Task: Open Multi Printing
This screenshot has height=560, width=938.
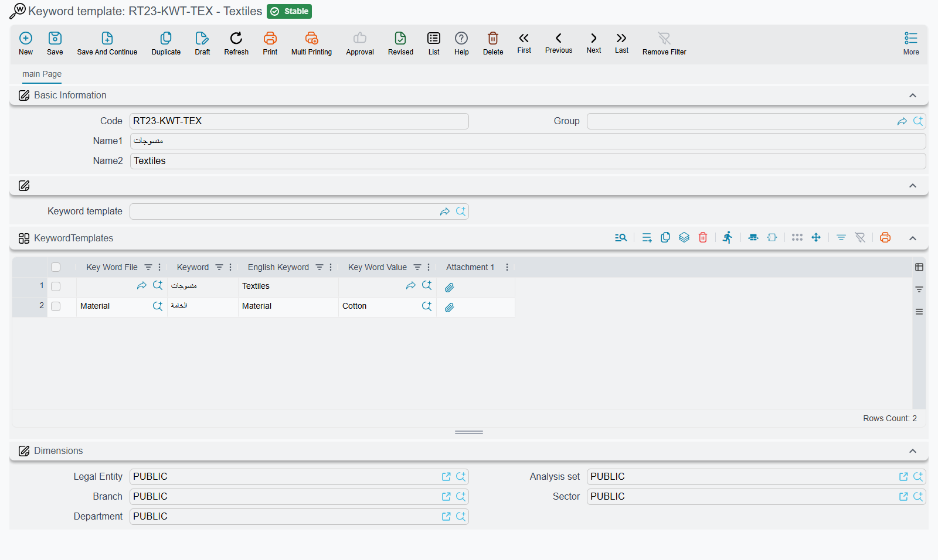Action: 311,43
